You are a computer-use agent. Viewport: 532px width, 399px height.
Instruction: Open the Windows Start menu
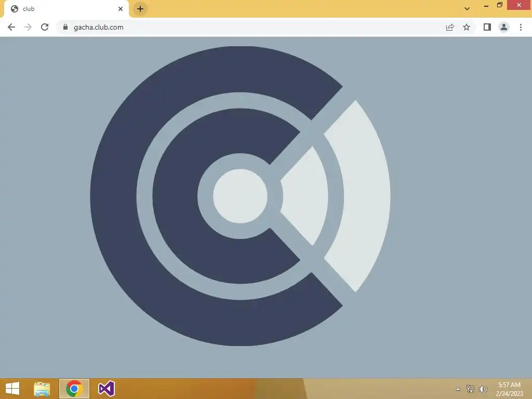pyautogui.click(x=12, y=389)
